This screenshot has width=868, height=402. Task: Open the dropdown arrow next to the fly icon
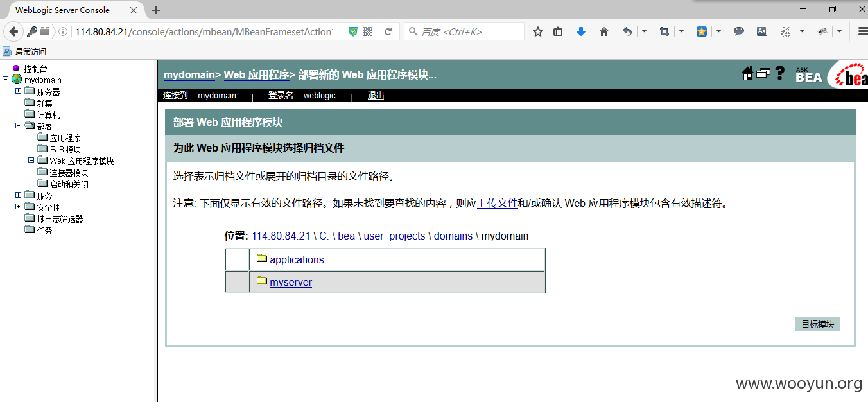click(x=839, y=31)
